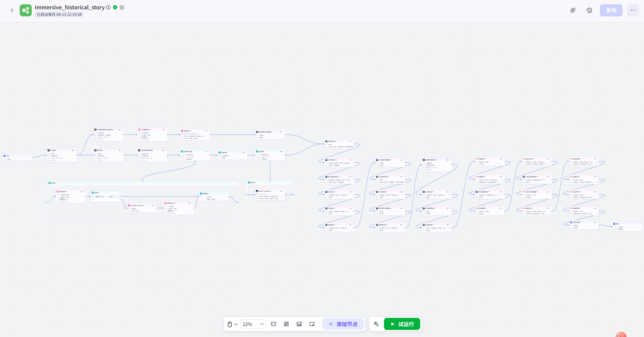Toggle the minimap icon in bottom toolbar
Image resolution: width=644 pixels, height=337 pixels.
point(312,324)
